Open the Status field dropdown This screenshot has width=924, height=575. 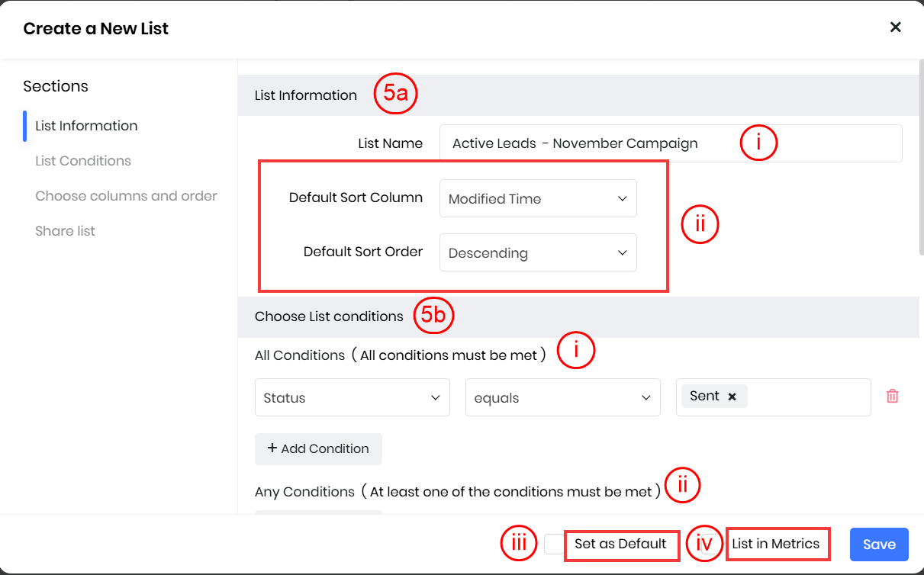[x=352, y=398]
